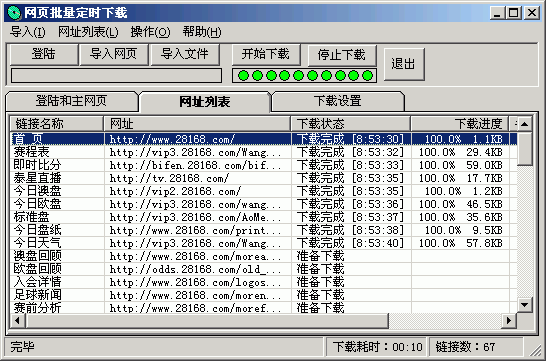Click progress cell 100.0% 46.5KB

tap(460, 204)
